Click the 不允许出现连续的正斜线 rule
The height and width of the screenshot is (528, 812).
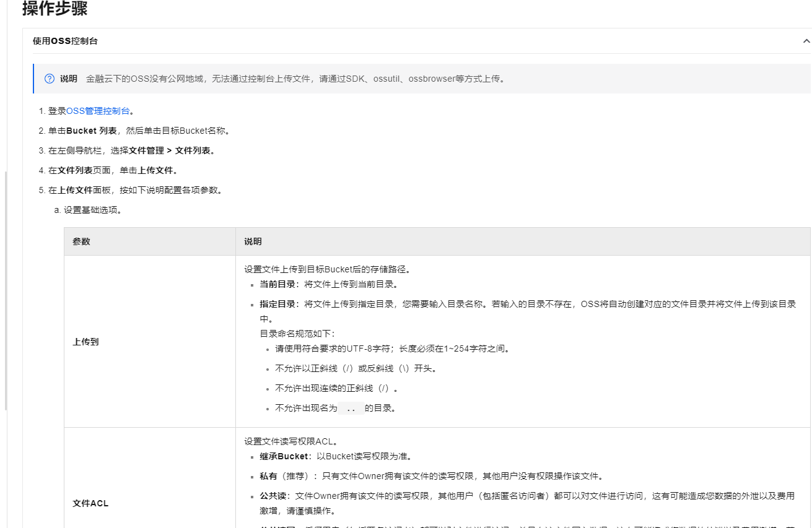pyautogui.click(x=336, y=388)
